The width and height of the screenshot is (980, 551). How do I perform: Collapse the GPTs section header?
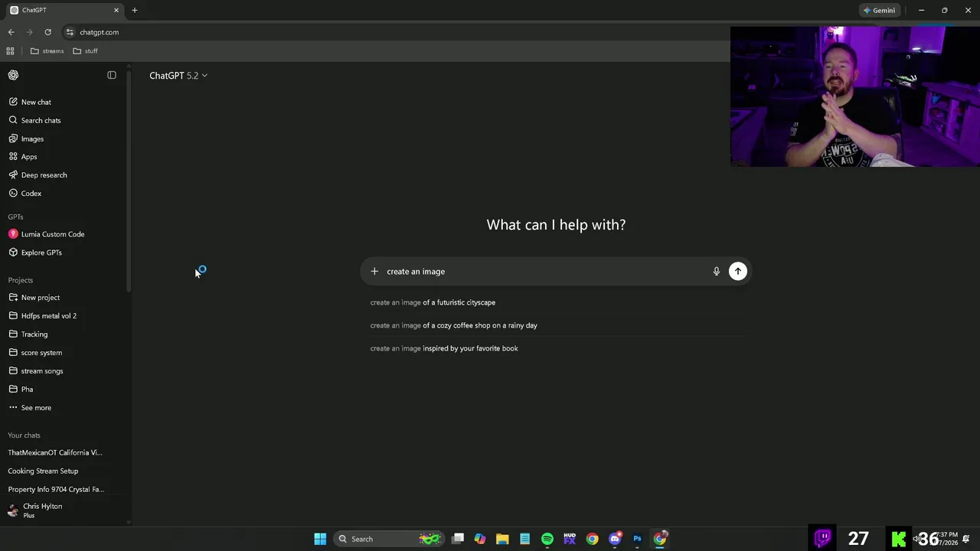click(16, 217)
